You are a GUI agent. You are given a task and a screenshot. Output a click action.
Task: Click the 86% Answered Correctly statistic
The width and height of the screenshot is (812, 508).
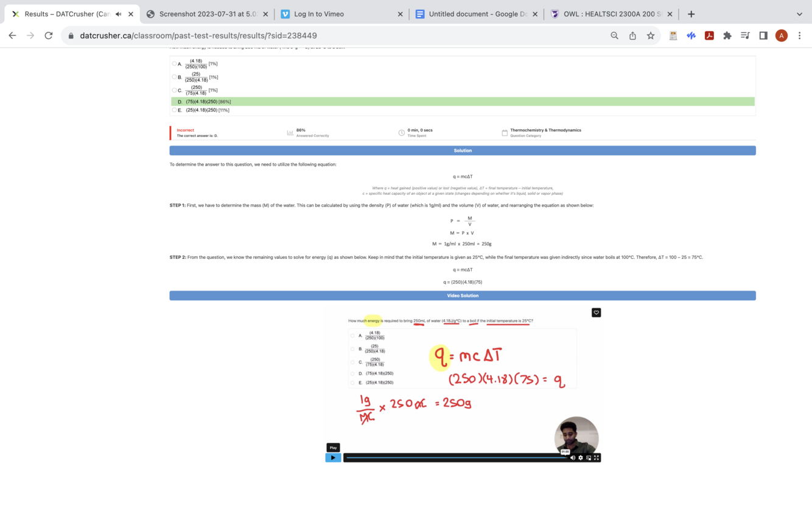(x=312, y=133)
